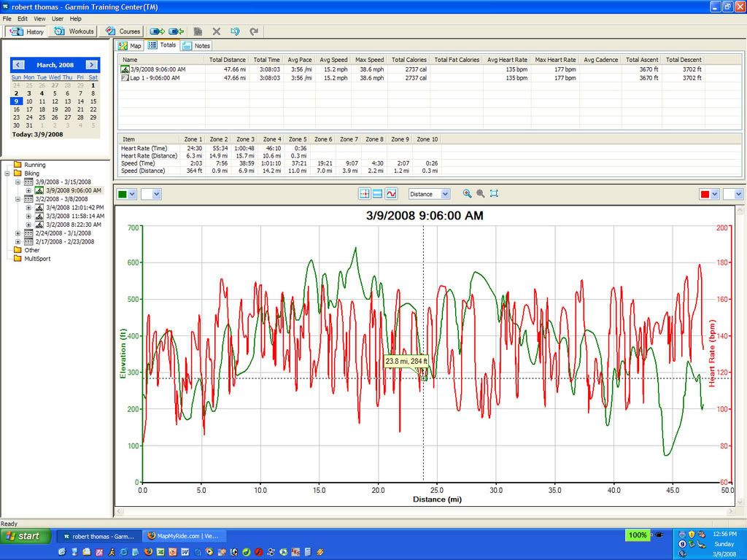Switch to the Map tab
This screenshot has height=560, width=747.
[130, 46]
